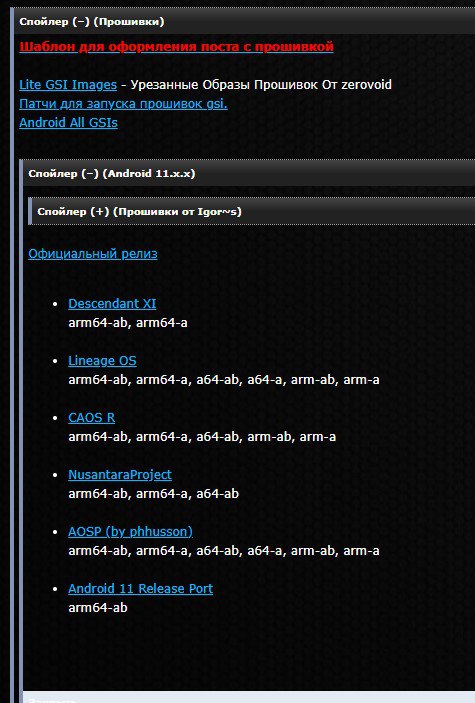The height and width of the screenshot is (703, 475).
Task: Collapse the Прошивки spoiler header
Action: point(244,22)
